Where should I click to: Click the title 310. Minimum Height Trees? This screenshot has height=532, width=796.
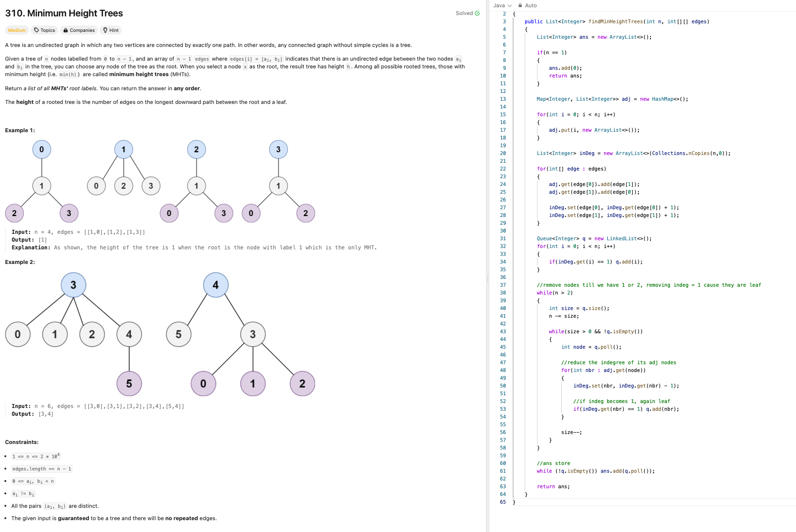pos(64,13)
